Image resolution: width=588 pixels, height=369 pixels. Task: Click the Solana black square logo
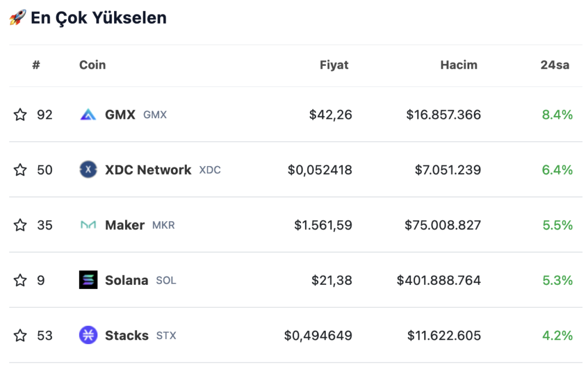coord(88,280)
